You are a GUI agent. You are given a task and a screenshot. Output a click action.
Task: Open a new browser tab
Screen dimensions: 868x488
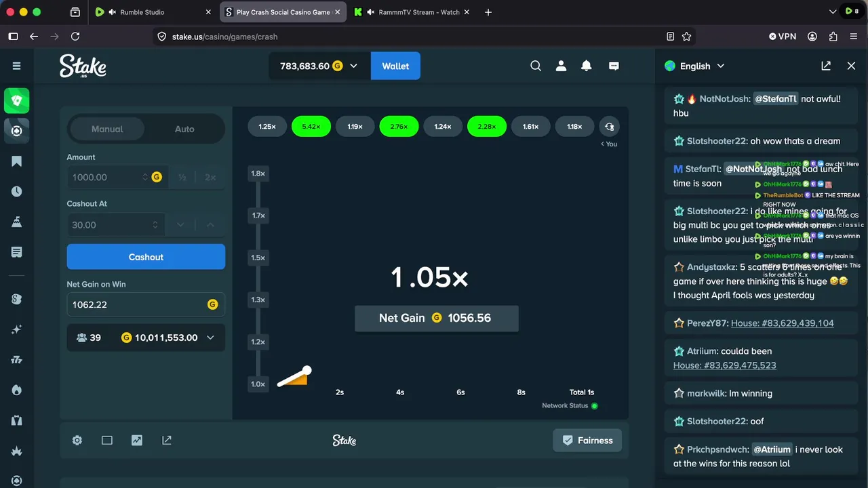(x=488, y=12)
